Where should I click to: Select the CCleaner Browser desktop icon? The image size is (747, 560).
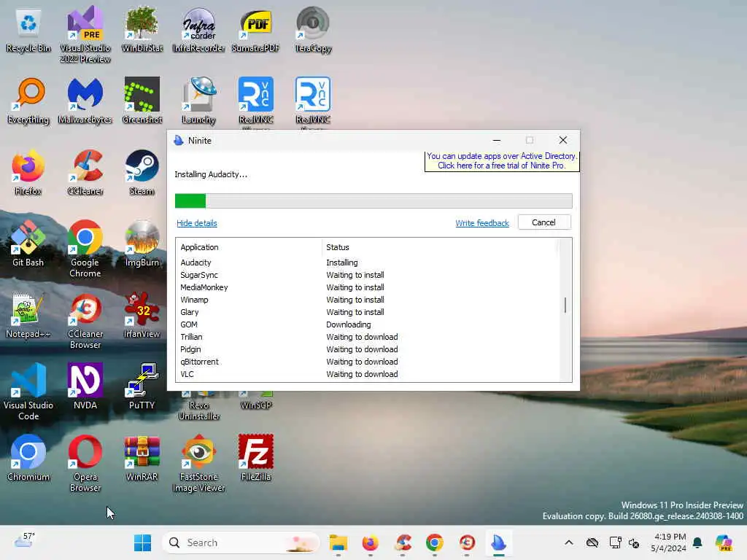(x=85, y=322)
